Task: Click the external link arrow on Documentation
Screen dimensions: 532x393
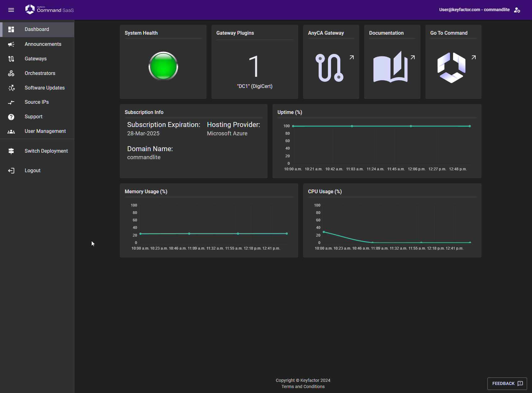Action: (412, 58)
